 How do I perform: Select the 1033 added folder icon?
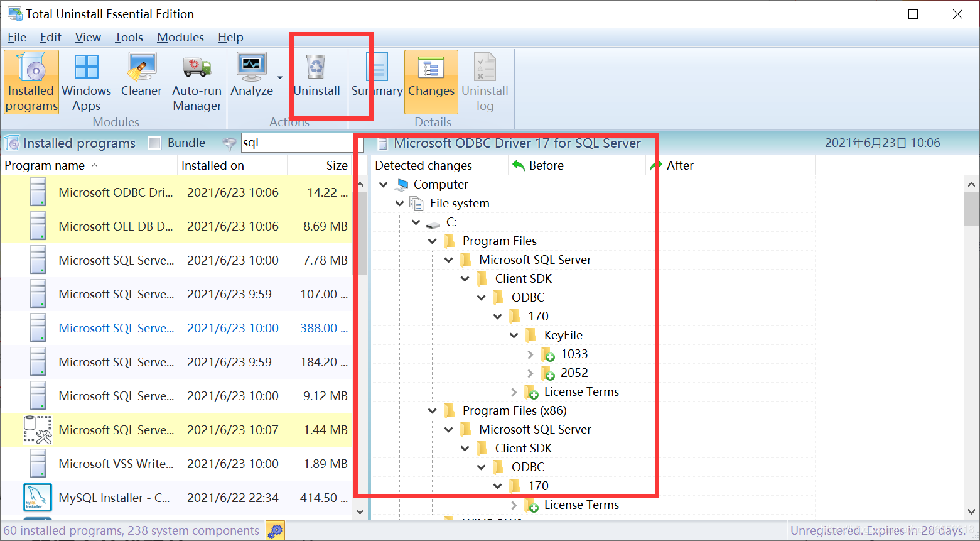547,355
